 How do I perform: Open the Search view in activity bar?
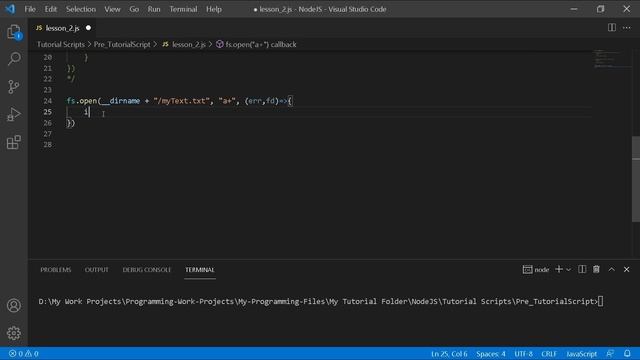(14, 59)
